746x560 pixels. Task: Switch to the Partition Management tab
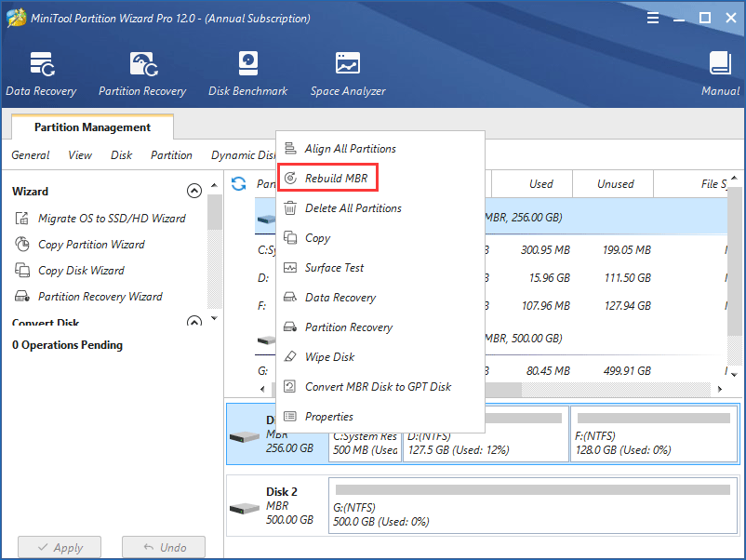coord(92,127)
